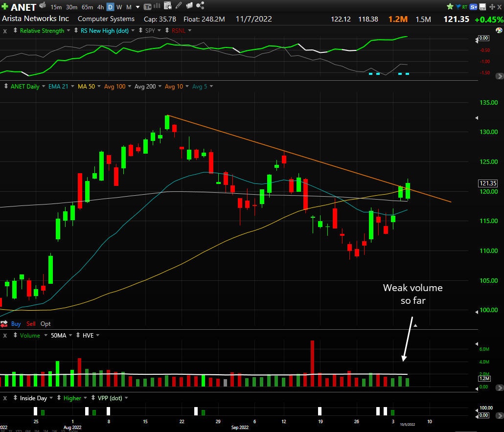Open the ANET Daily price dropdown
This screenshot has height=432, width=504.
pos(44,86)
